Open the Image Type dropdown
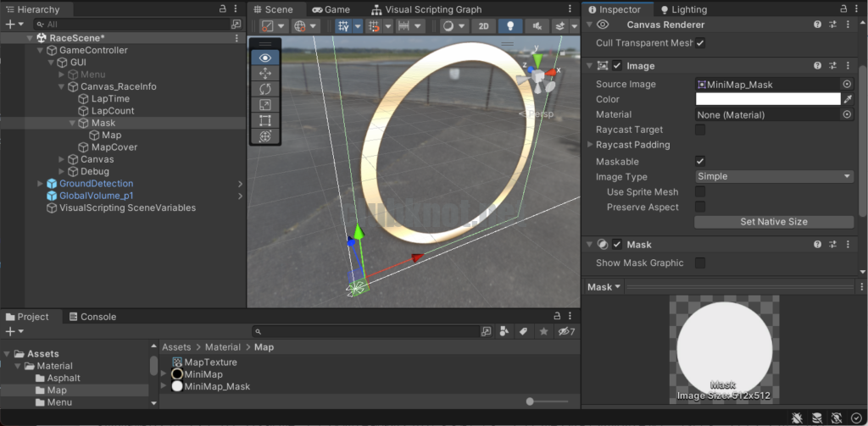The height and width of the screenshot is (426, 868). (774, 176)
